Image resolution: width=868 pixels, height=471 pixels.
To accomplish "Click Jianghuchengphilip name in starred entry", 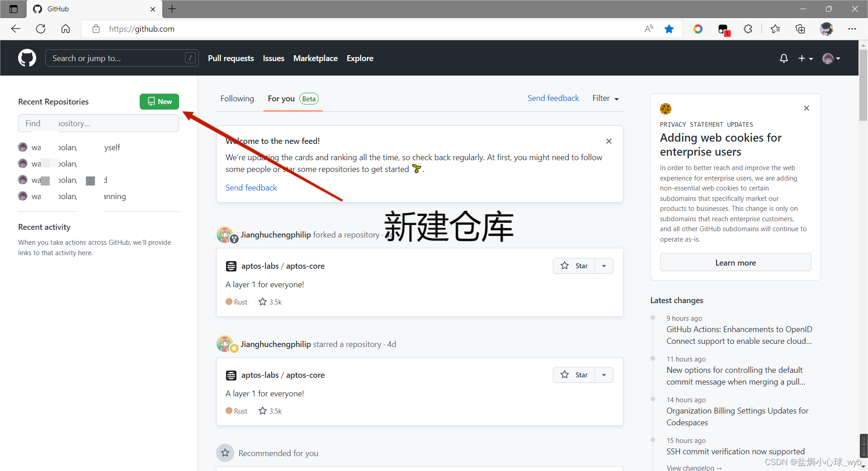I will [276, 344].
